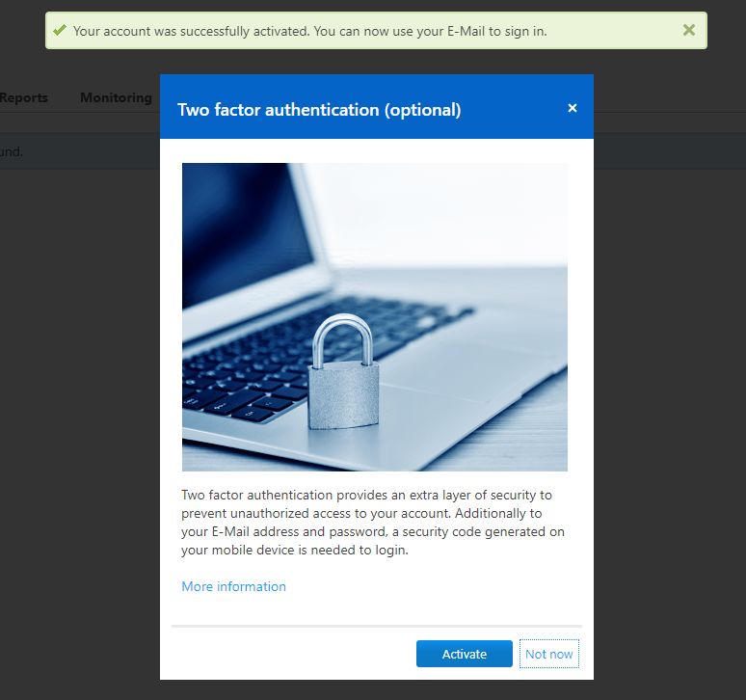Open the More information link
Viewport: 746px width, 700px height.
233,586
